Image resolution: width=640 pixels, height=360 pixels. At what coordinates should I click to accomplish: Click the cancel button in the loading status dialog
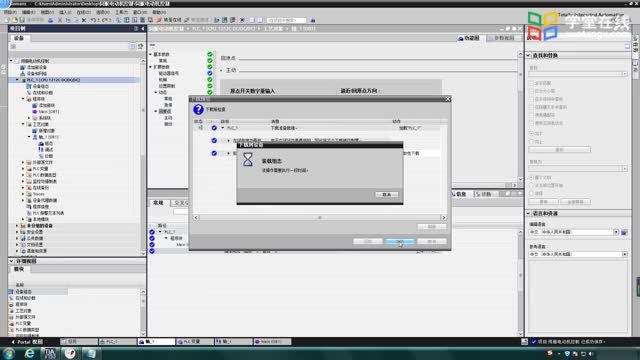pyautogui.click(x=387, y=195)
